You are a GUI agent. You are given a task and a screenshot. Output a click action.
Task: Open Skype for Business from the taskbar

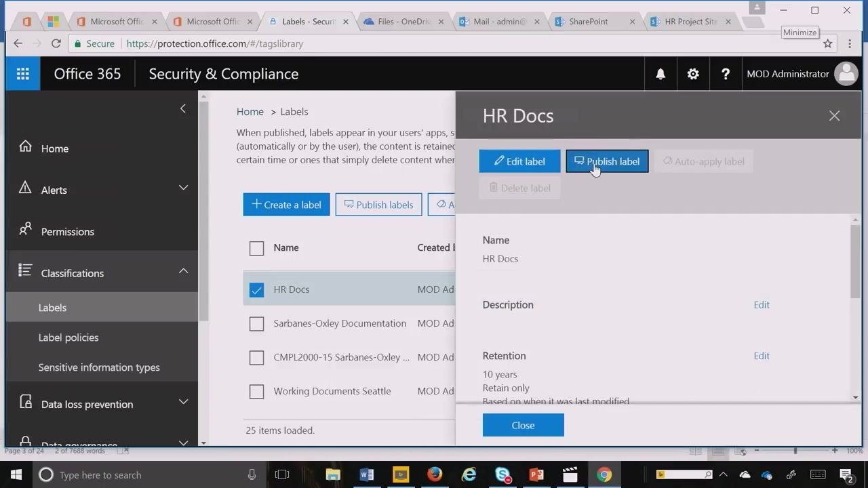502,474
